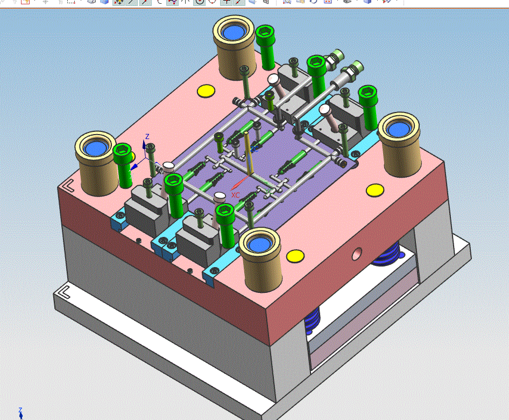The width and height of the screenshot is (509, 420).
Task: Pick the topmost yellow circular pad
Action: (207, 91)
